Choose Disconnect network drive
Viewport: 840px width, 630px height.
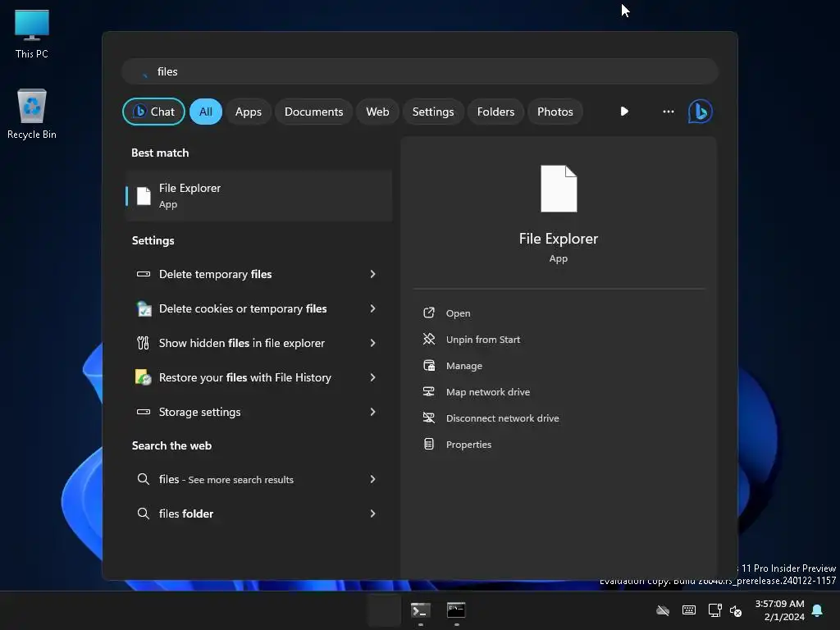pos(503,418)
